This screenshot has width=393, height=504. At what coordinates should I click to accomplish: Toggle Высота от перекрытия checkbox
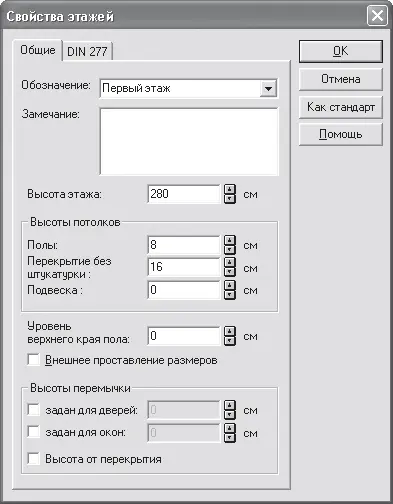33,459
